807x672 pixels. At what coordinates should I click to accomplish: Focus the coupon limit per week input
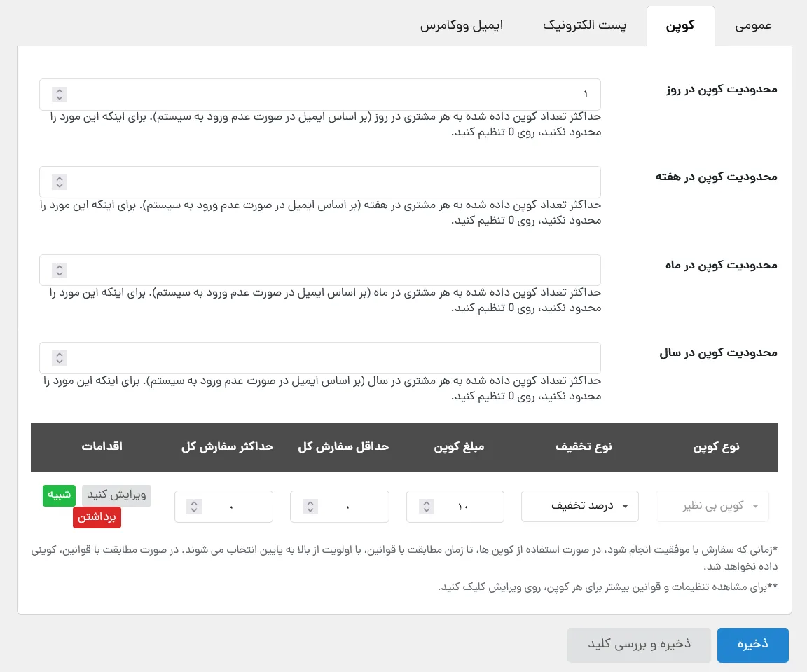tap(320, 182)
